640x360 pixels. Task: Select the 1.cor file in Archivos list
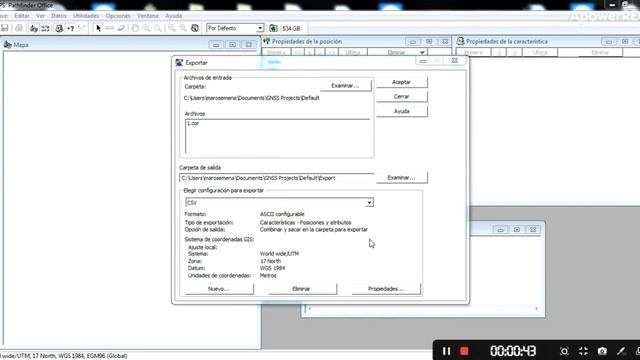tap(193, 123)
